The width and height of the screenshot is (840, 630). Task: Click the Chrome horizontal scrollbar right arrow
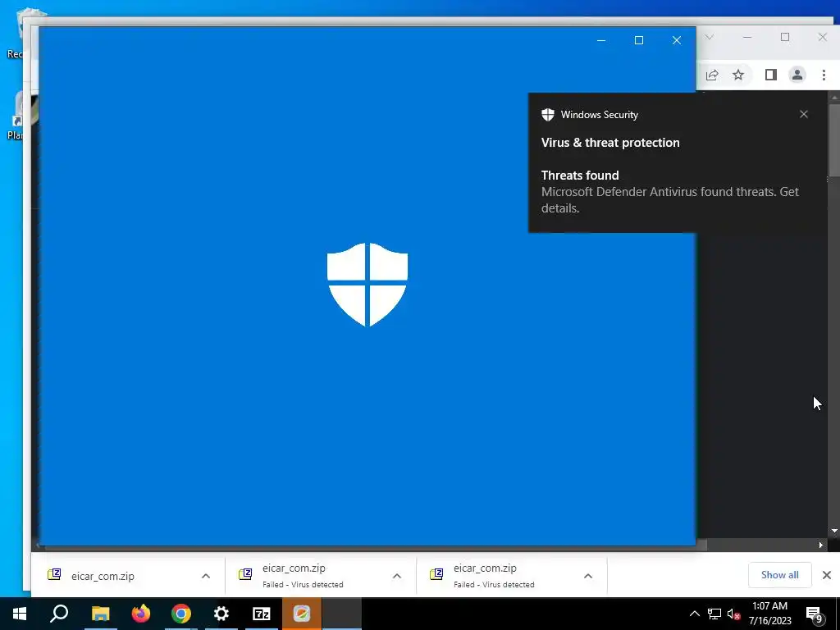click(x=820, y=546)
